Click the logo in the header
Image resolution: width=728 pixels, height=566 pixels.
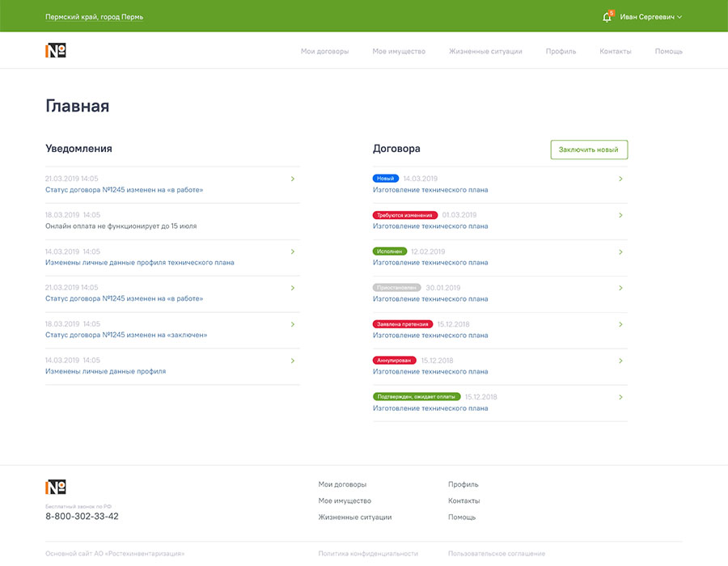[x=56, y=51]
